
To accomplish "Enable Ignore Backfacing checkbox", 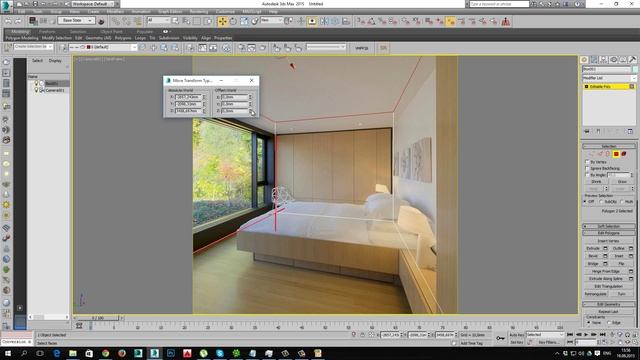I will click(587, 168).
